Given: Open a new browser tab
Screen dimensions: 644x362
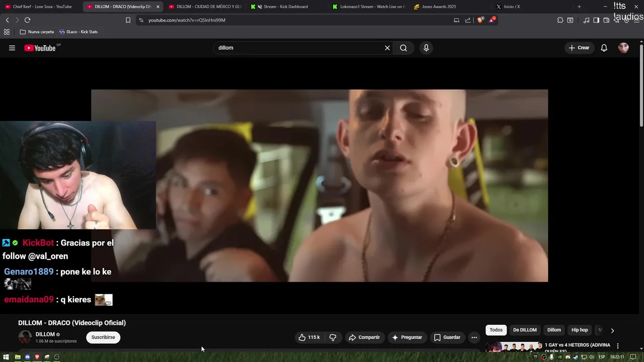Looking at the screenshot, I should (x=579, y=7).
